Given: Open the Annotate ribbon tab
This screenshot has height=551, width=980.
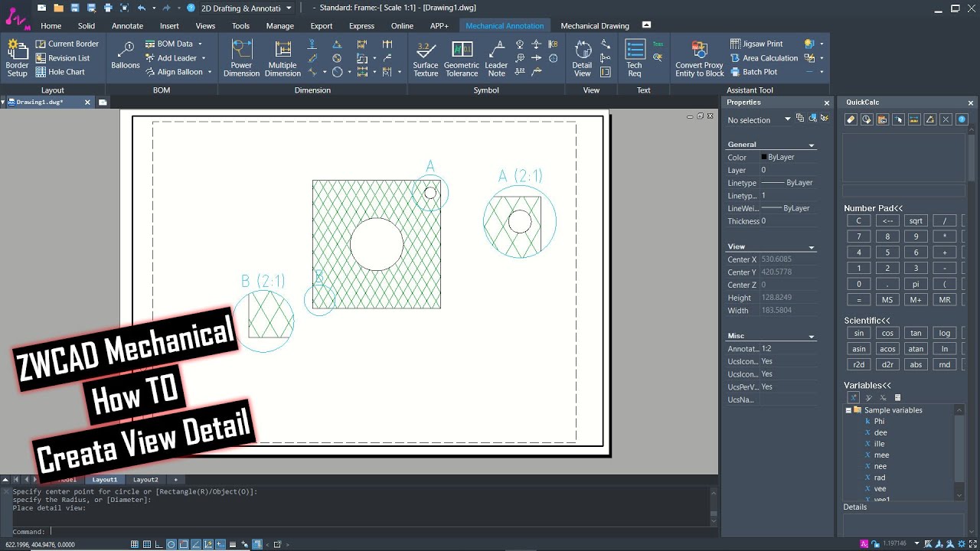Looking at the screenshot, I should [x=127, y=26].
